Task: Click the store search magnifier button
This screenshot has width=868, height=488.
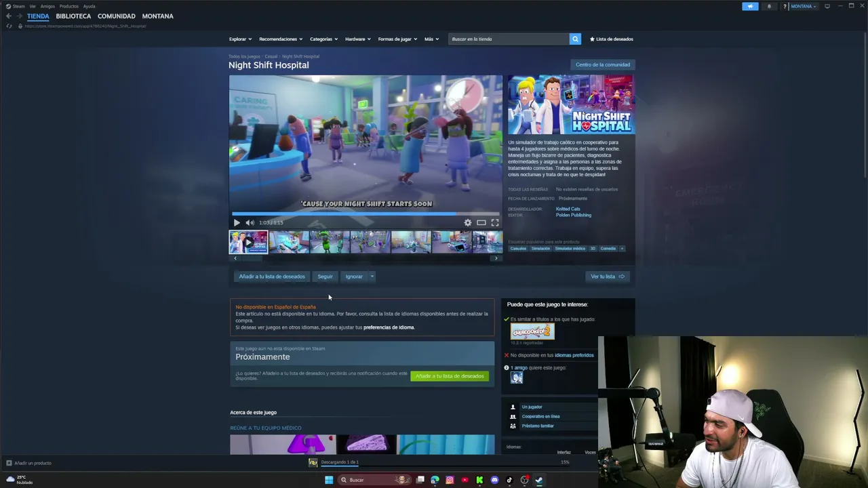Action: (x=575, y=39)
